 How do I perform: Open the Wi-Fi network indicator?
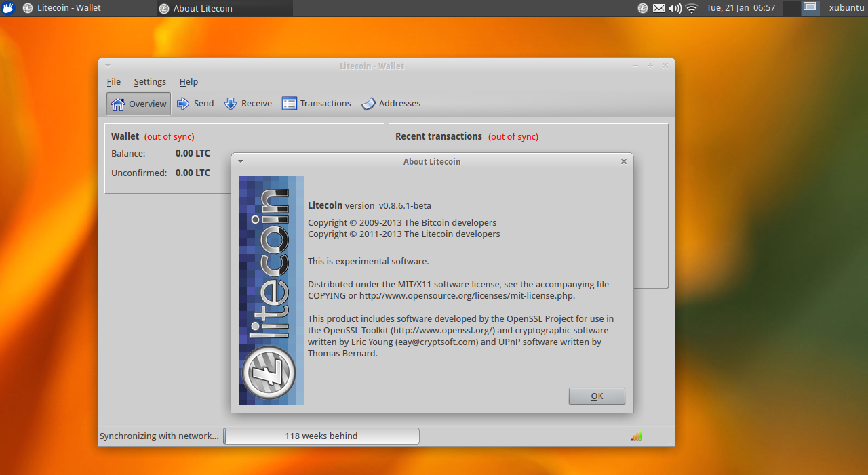(x=692, y=8)
